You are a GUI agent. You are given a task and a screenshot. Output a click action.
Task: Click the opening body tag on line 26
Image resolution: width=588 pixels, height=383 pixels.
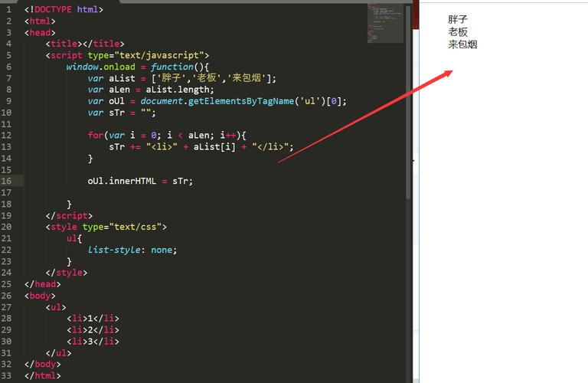coord(40,296)
